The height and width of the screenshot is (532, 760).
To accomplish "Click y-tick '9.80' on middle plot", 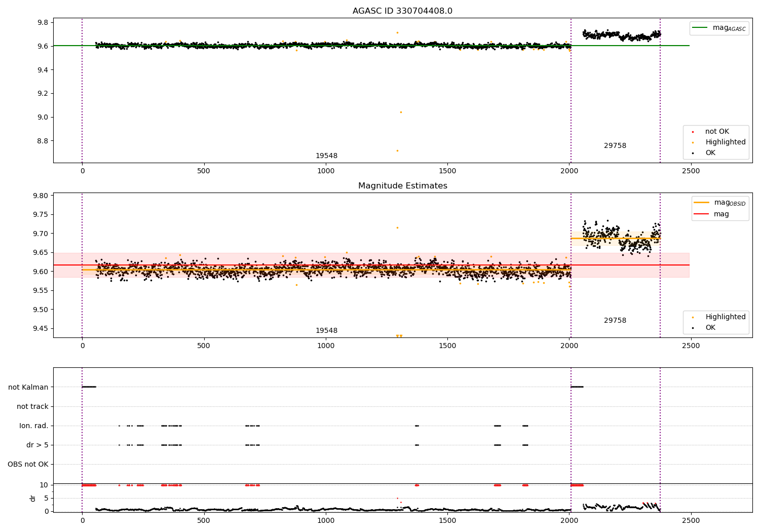I will [40, 196].
